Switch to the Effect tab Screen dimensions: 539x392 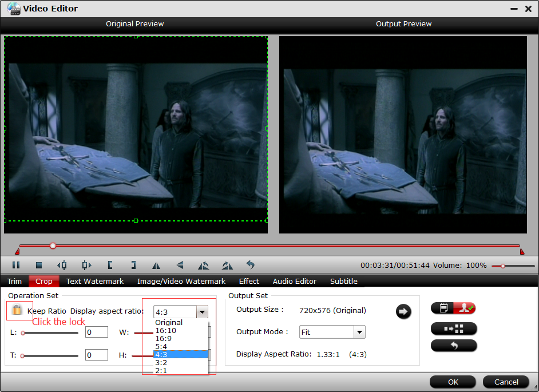249,282
